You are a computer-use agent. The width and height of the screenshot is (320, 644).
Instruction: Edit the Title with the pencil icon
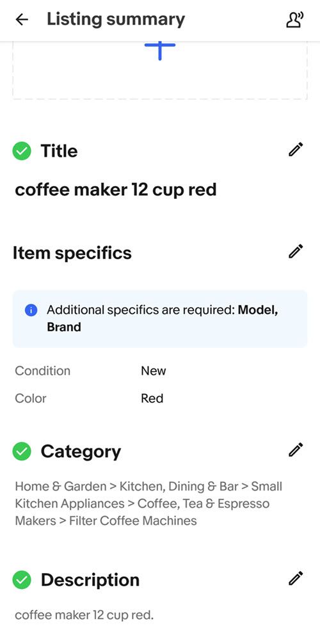295,150
